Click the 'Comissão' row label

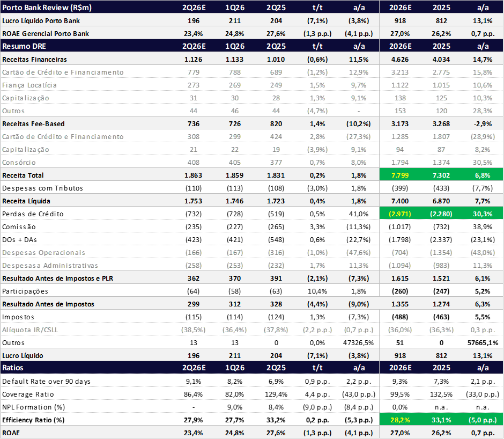[x=19, y=226]
